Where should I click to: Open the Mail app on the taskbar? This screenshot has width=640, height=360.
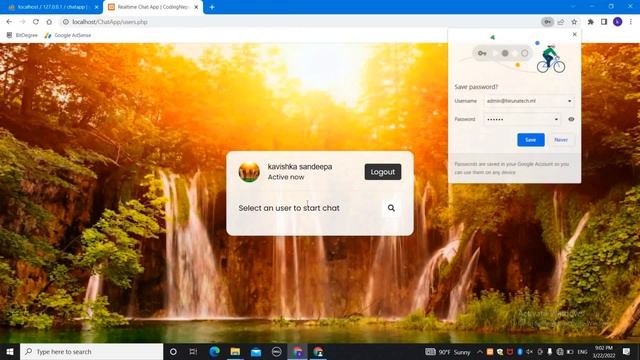point(256,351)
